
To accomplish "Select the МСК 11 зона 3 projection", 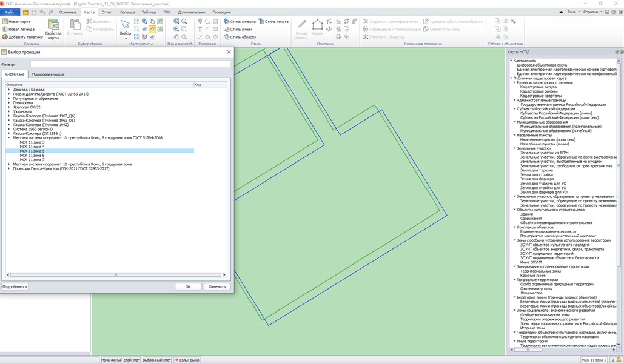I will click(x=32, y=142).
